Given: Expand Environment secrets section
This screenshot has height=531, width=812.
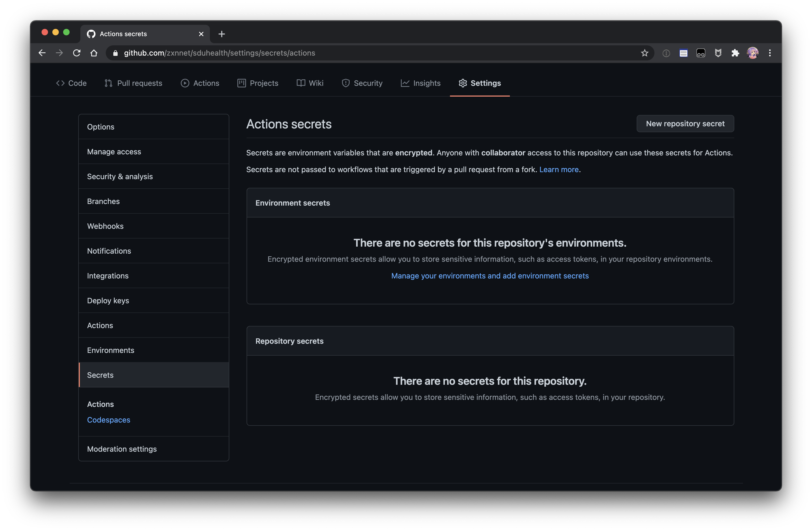Looking at the screenshot, I should point(293,203).
